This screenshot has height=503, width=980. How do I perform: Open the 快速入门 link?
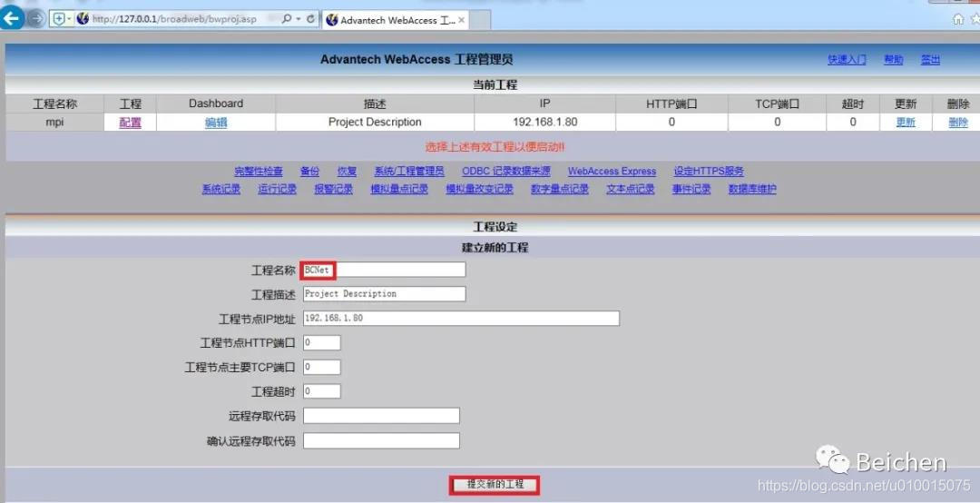tap(847, 59)
